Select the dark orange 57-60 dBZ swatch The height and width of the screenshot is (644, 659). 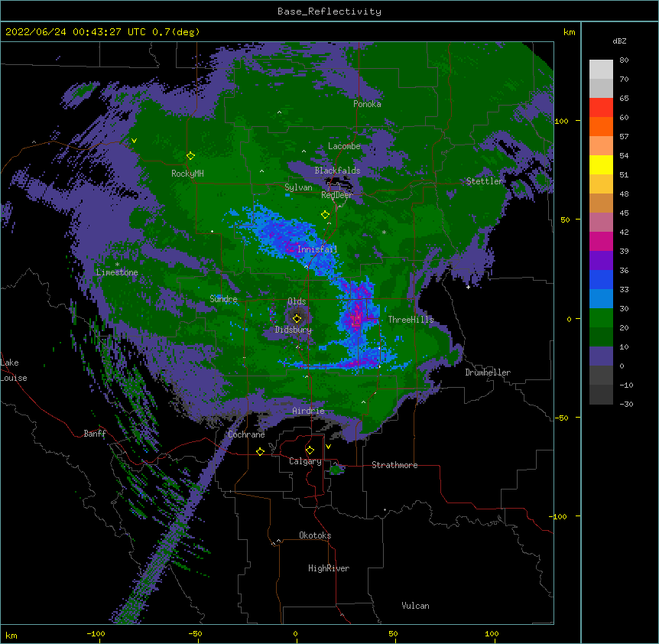(x=601, y=126)
